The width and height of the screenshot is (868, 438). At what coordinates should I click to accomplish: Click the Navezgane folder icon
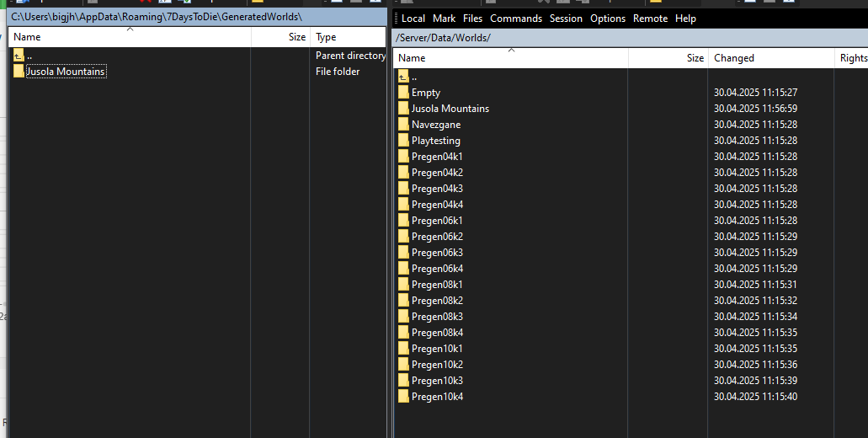403,125
